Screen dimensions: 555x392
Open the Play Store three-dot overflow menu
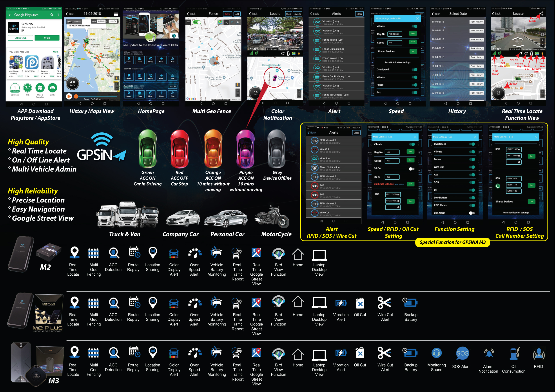pyautogui.click(x=58, y=15)
